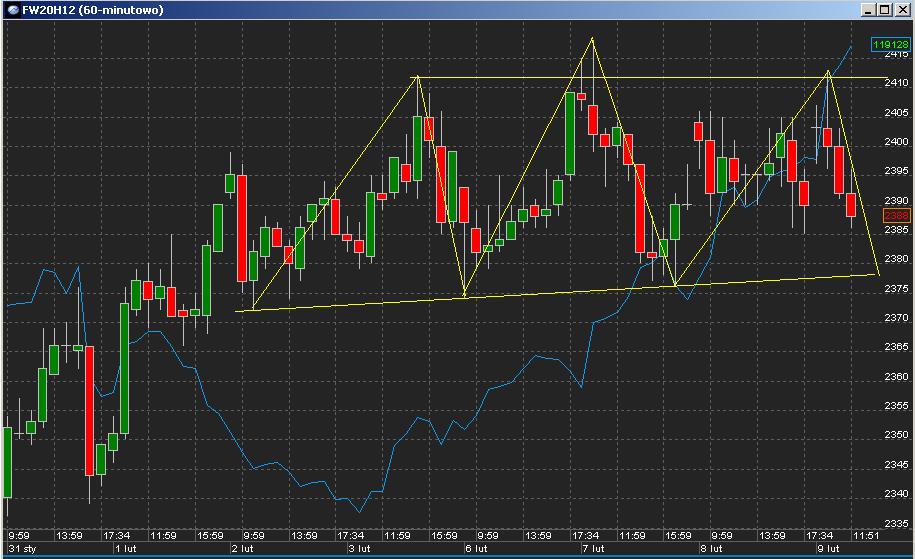Click the 2 lut date label
915x559 pixels.
click(x=242, y=548)
